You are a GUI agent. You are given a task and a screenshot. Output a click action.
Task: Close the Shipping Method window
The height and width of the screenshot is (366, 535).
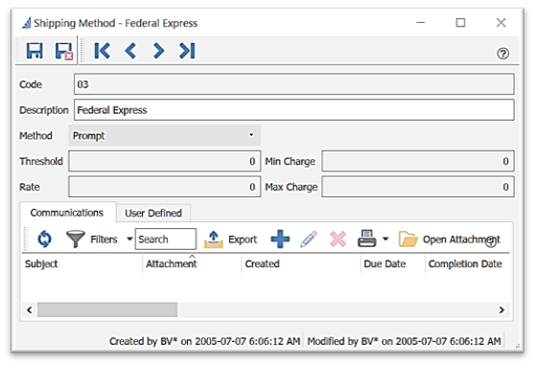(x=501, y=23)
